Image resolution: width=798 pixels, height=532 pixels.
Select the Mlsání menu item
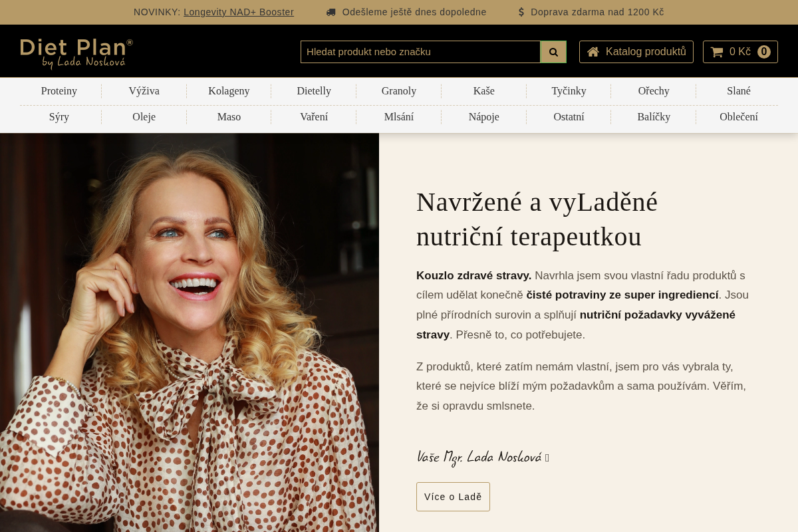pos(399,117)
